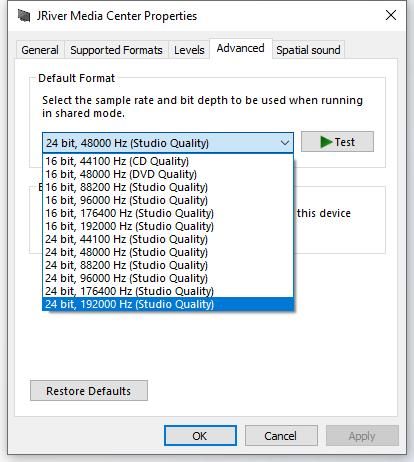Choose 24 bit, 96000 Hz format
The width and height of the screenshot is (414, 462).
168,278
